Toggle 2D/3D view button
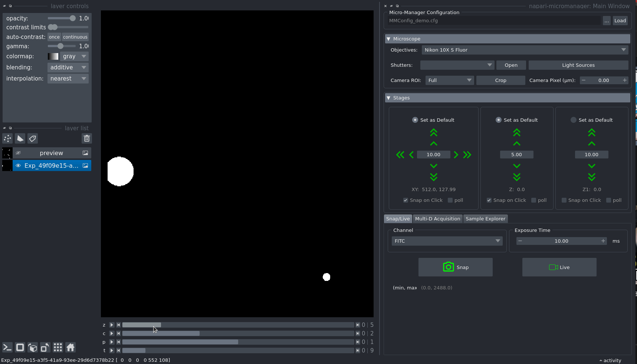This screenshot has height=364, width=637. (x=20, y=347)
